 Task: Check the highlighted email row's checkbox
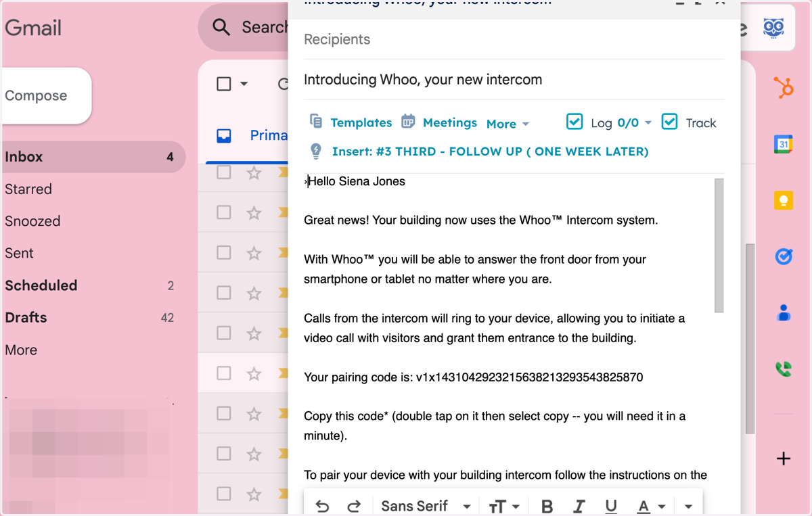(x=223, y=373)
